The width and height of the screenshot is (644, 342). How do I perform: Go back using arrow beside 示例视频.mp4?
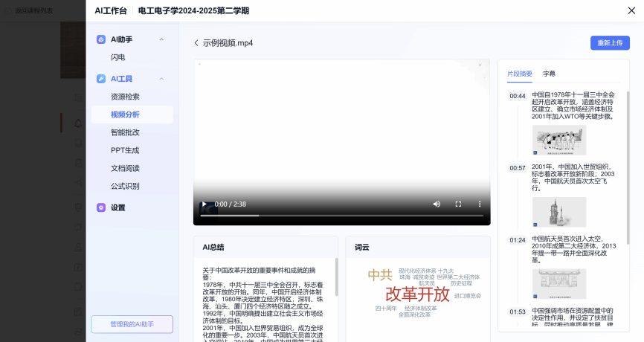(x=196, y=43)
